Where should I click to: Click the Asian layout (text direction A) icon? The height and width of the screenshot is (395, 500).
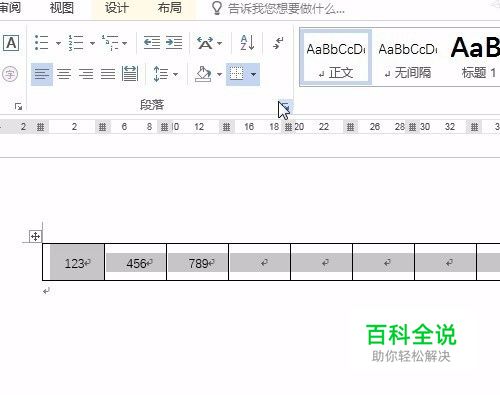205,43
